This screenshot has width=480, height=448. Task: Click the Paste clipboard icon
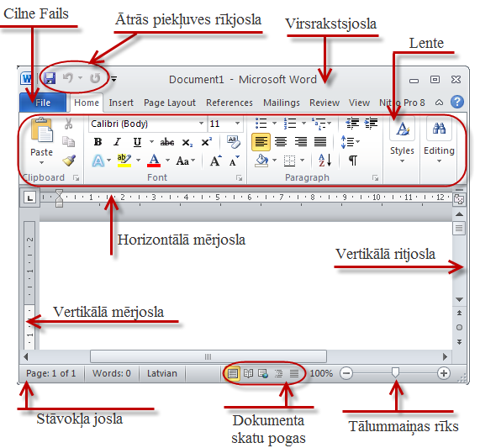point(42,130)
